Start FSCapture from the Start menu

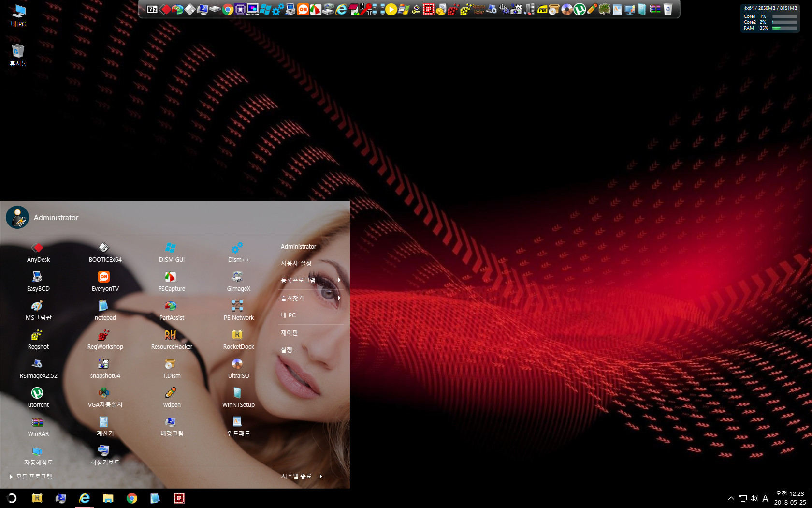[172, 282]
